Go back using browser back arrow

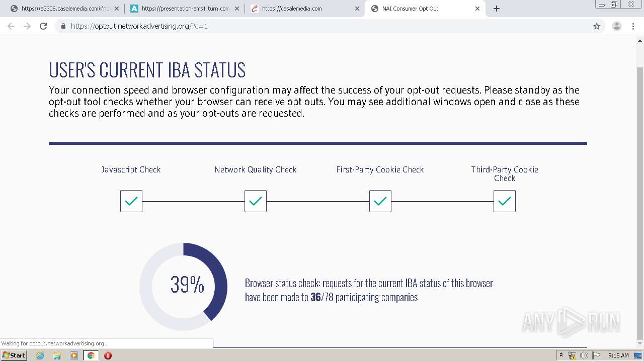(x=11, y=26)
